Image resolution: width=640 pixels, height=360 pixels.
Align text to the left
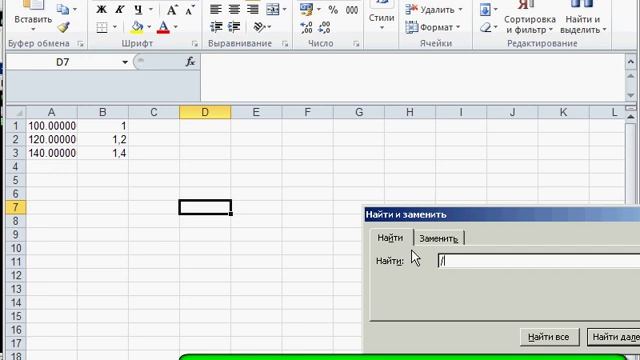pos(216,9)
